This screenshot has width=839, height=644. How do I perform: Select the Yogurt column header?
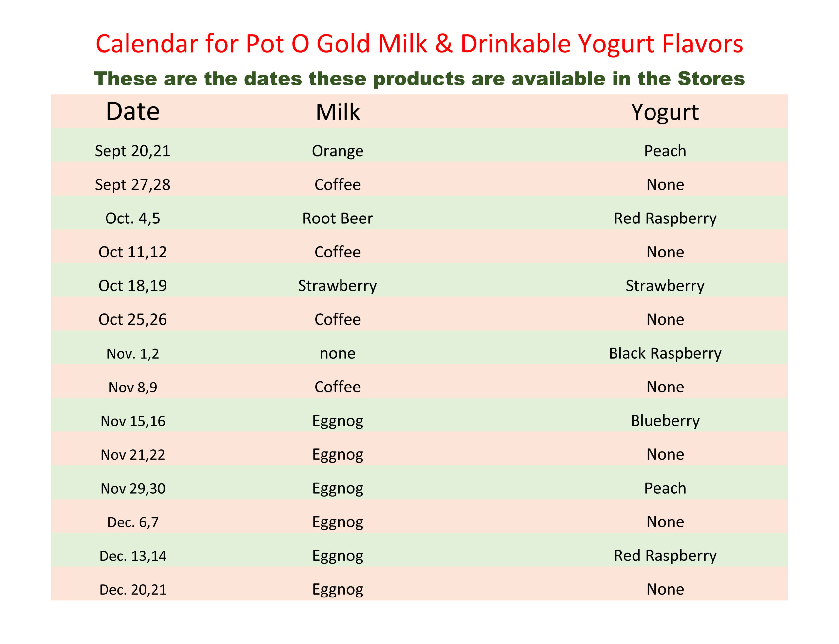(x=665, y=113)
